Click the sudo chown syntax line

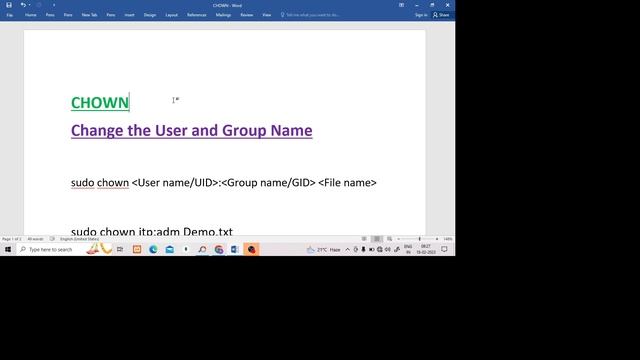[224, 183]
